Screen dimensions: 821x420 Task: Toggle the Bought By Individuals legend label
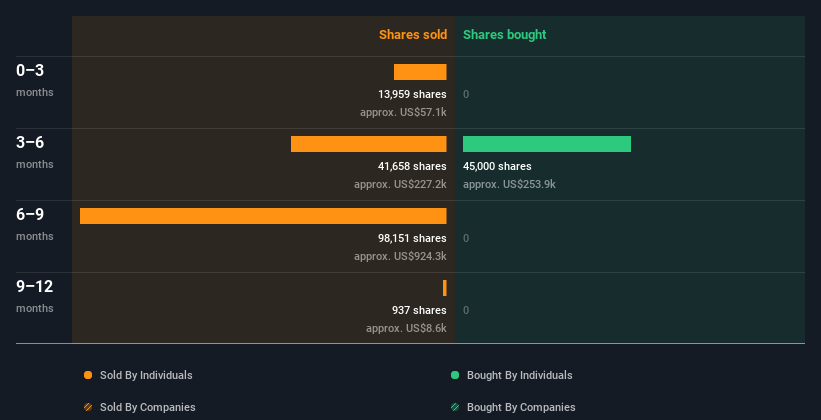point(519,375)
